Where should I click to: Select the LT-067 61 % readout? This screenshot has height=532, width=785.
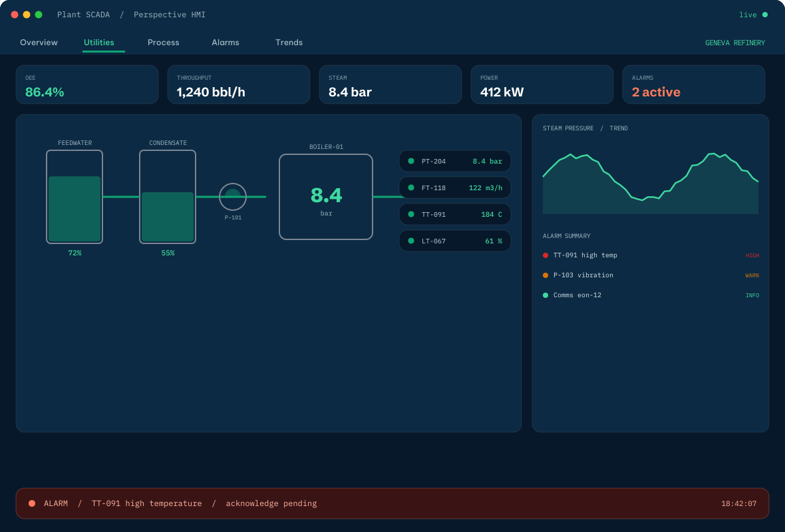coord(455,241)
